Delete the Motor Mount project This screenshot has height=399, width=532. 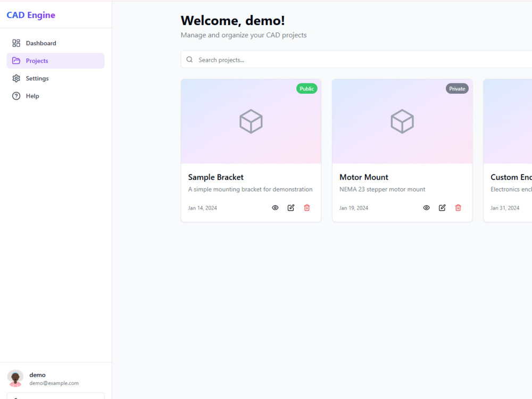click(x=458, y=207)
